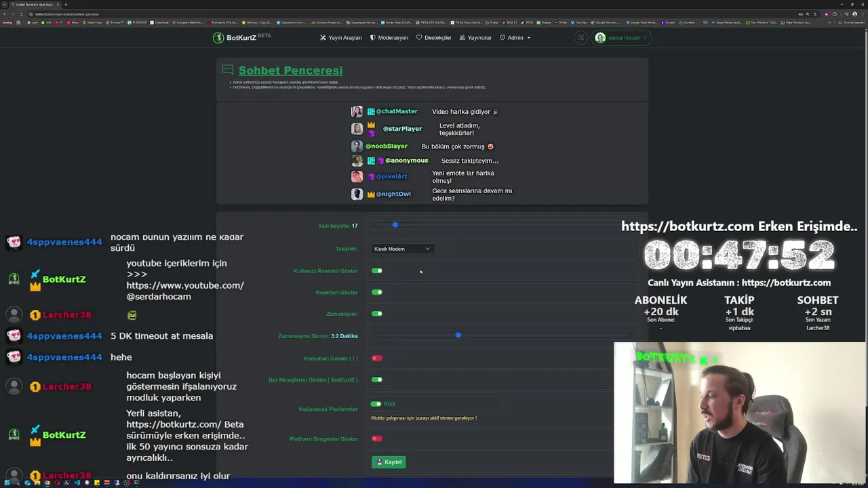Click the @starPlayer username
The height and width of the screenshot is (488, 868).
point(402,129)
